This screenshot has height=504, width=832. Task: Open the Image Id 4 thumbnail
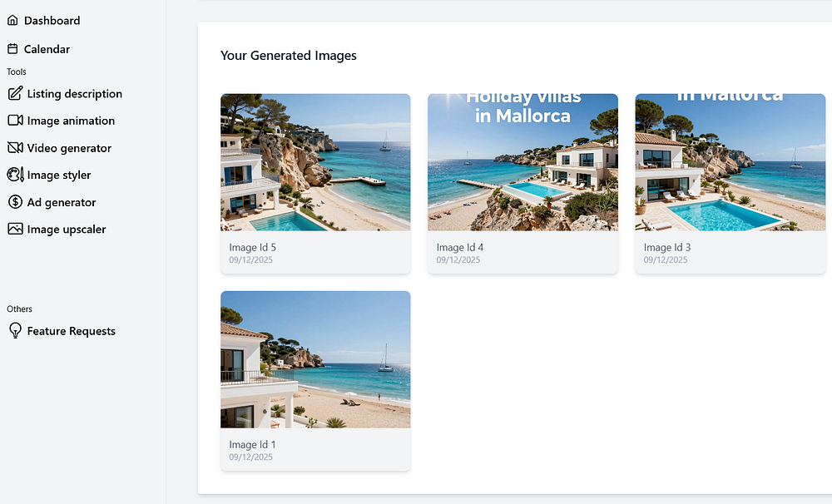(522, 162)
